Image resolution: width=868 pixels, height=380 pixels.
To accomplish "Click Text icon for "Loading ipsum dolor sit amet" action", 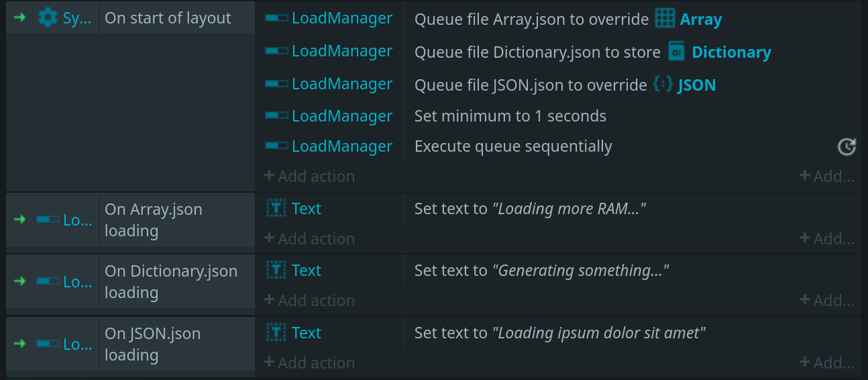I will point(276,332).
